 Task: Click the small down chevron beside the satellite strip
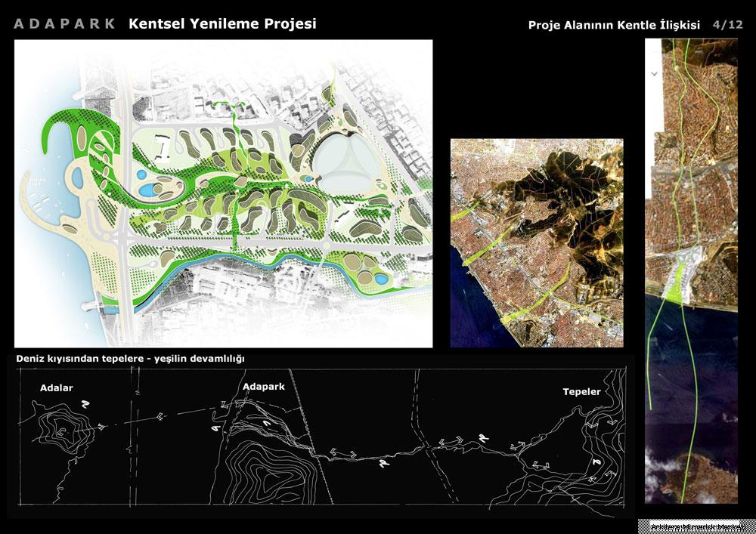click(x=654, y=74)
